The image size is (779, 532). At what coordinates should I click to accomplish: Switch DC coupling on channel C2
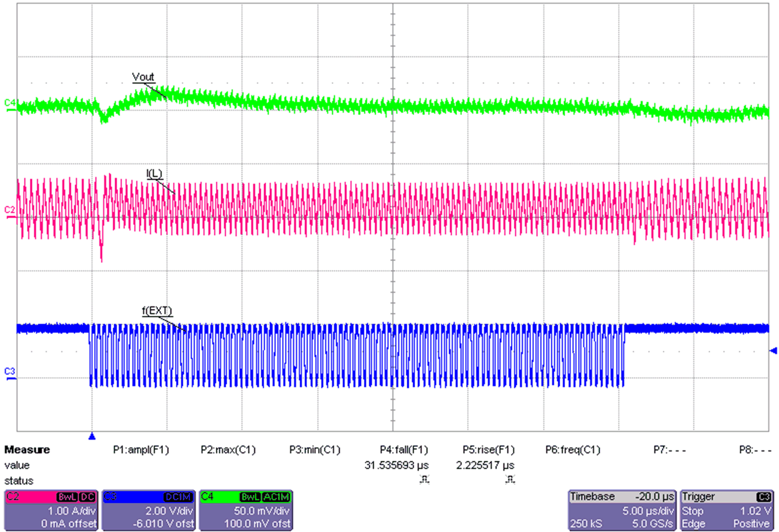(x=89, y=496)
